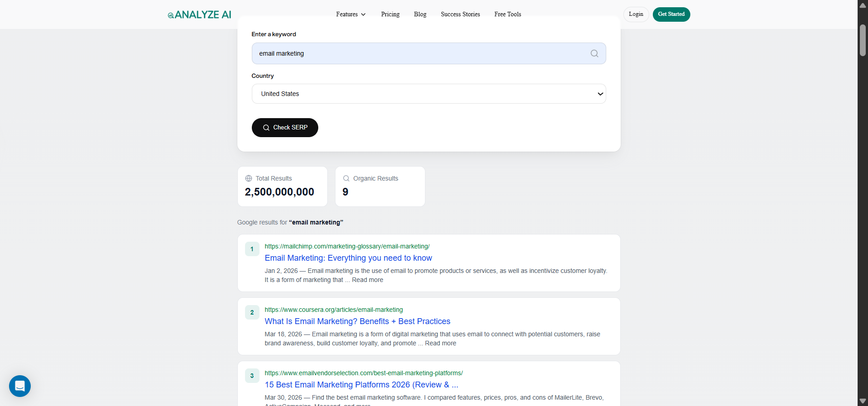Click the page scrollbar thumb
This screenshot has height=406, width=868.
click(863, 40)
